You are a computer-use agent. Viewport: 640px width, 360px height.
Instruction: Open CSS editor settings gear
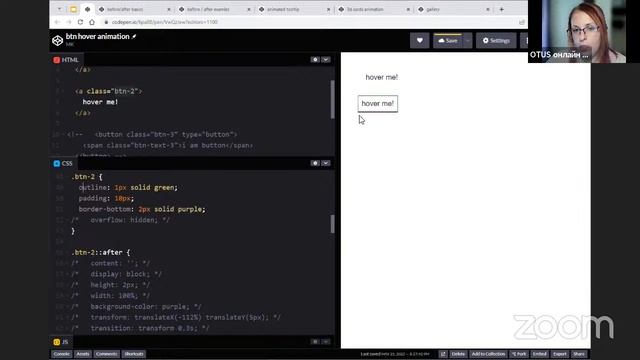tap(315, 163)
